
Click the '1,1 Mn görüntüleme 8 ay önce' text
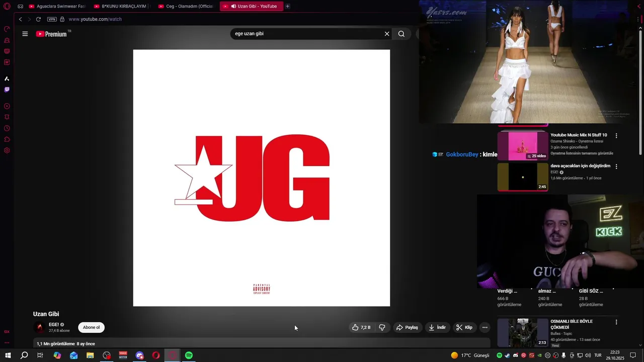(66, 344)
